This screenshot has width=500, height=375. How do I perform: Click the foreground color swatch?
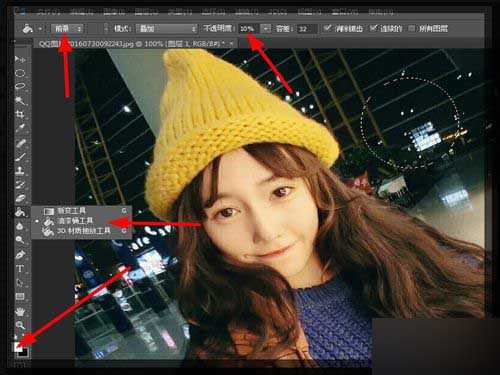click(18, 347)
